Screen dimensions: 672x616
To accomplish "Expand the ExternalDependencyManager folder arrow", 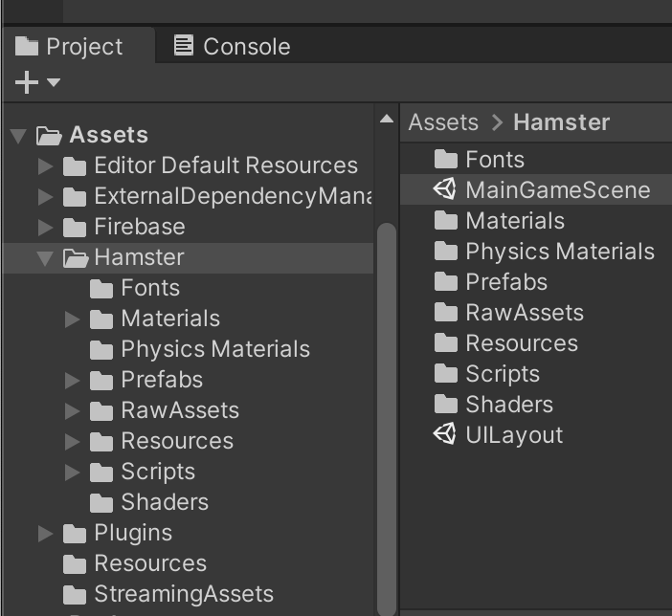I will [45, 196].
